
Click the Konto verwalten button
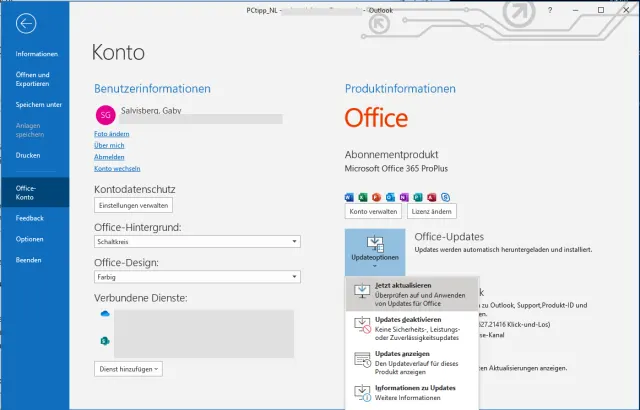coord(373,211)
